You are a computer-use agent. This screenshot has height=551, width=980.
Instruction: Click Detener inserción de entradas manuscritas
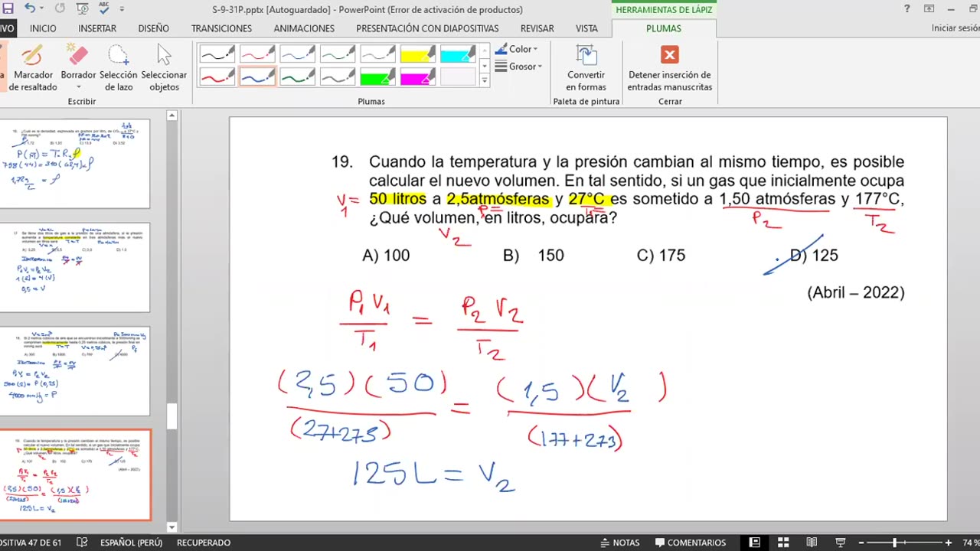pyautogui.click(x=670, y=68)
